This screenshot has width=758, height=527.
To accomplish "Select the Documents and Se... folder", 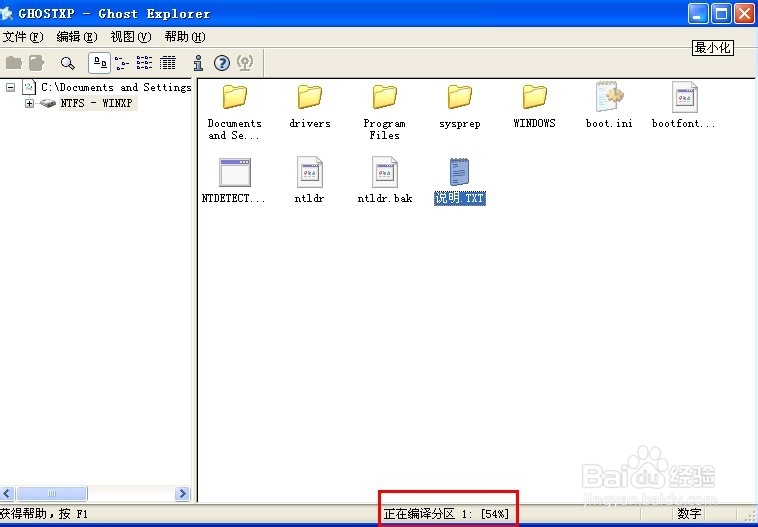I will pyautogui.click(x=234, y=112).
